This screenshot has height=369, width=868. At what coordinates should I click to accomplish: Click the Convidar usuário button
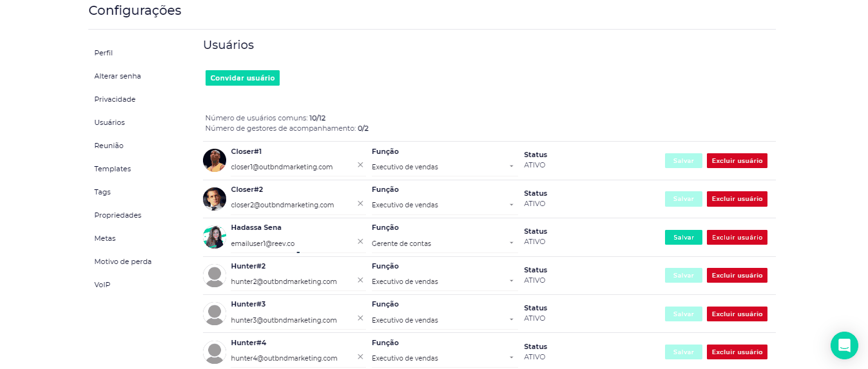click(x=242, y=78)
